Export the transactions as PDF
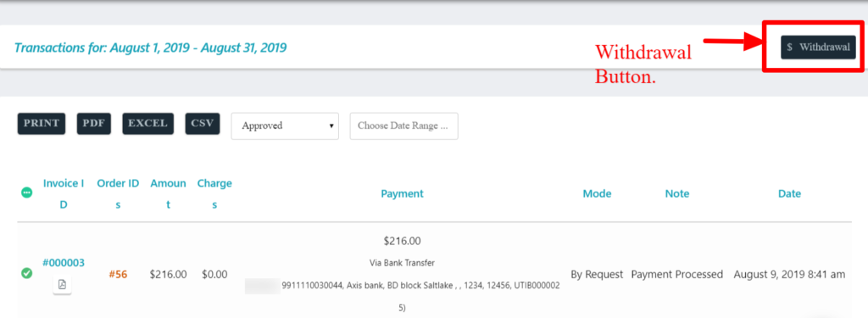Image resolution: width=868 pixels, height=318 pixels. coord(93,124)
